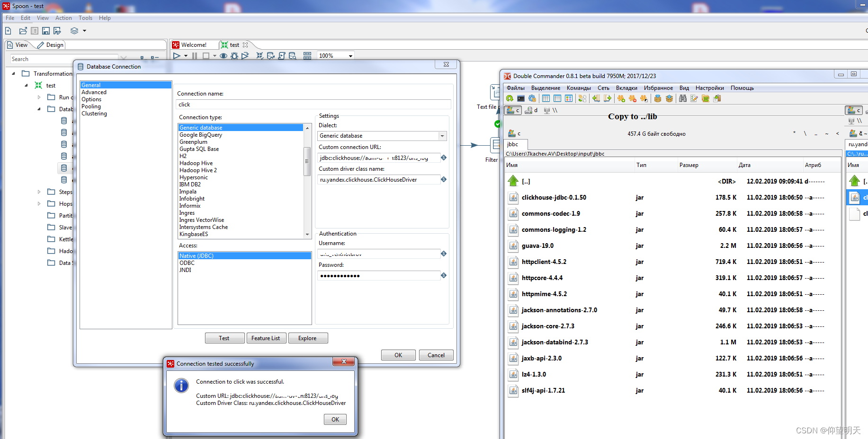Select Google BigQuery connection type

pyautogui.click(x=200, y=135)
